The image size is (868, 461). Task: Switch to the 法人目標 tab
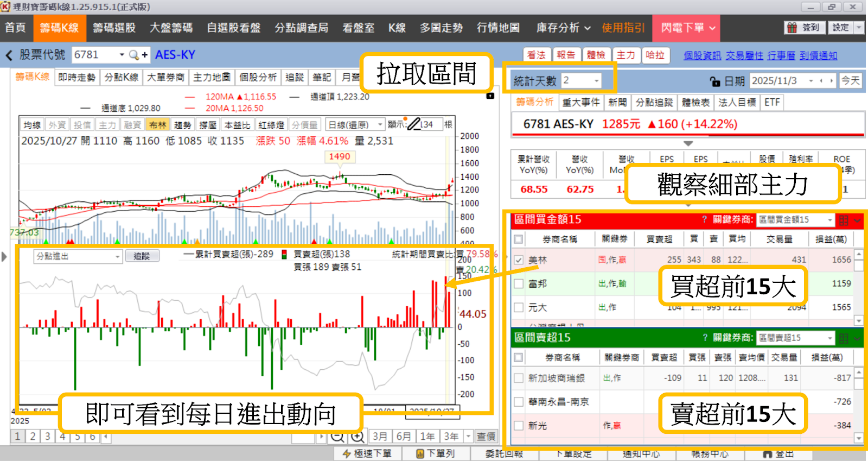[x=737, y=103]
